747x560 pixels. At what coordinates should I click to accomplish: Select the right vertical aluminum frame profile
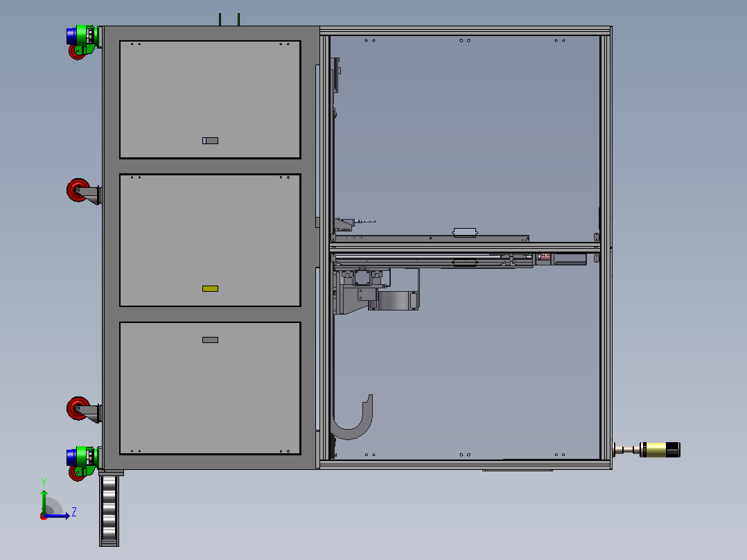[x=606, y=247]
